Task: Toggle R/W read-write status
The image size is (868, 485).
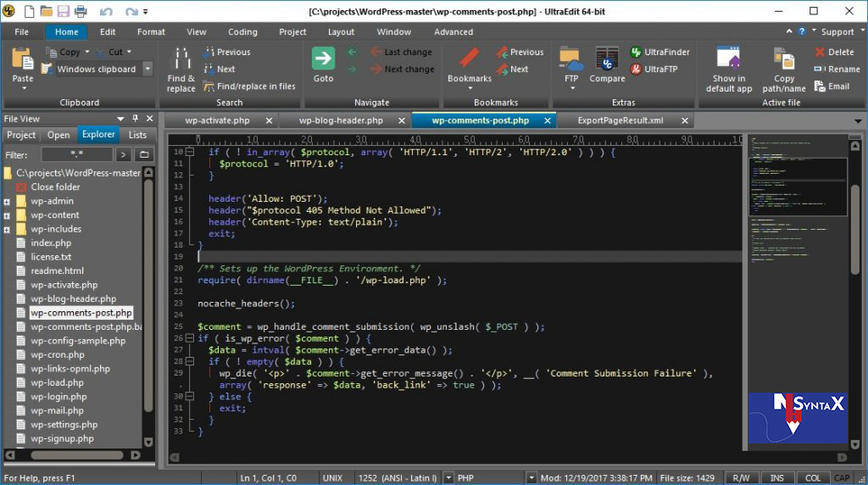Action: click(x=741, y=478)
